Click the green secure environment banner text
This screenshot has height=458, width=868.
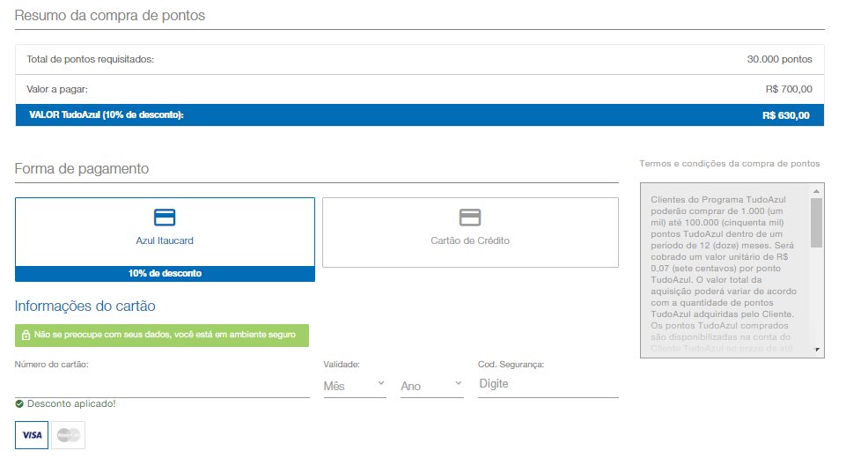[165, 335]
